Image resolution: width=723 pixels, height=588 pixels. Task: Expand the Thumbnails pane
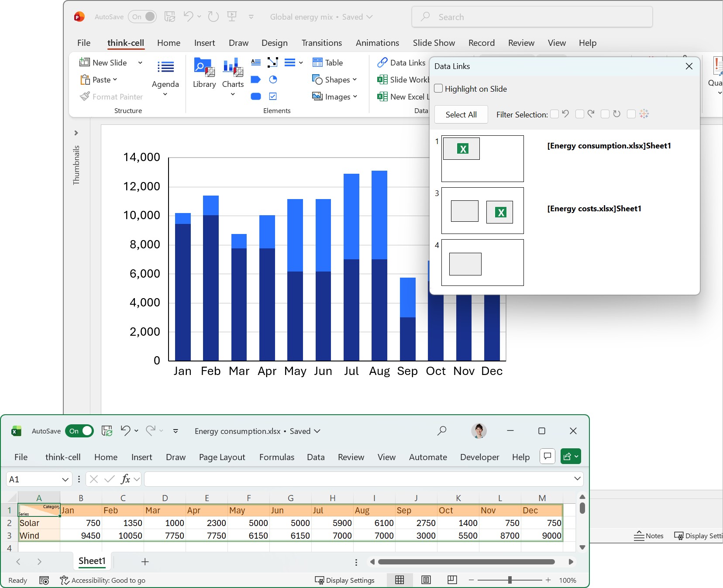coord(76,133)
